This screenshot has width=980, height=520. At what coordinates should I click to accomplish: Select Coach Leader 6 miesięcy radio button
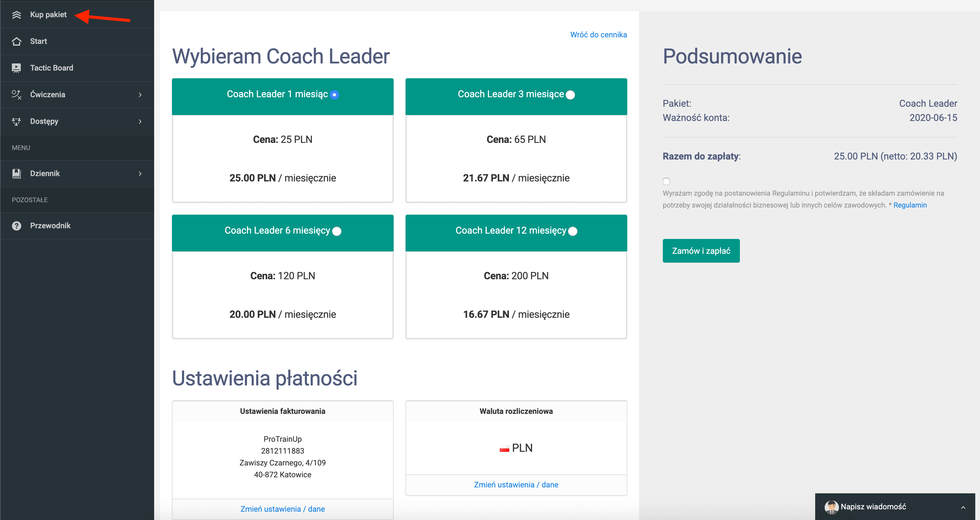pyautogui.click(x=337, y=231)
